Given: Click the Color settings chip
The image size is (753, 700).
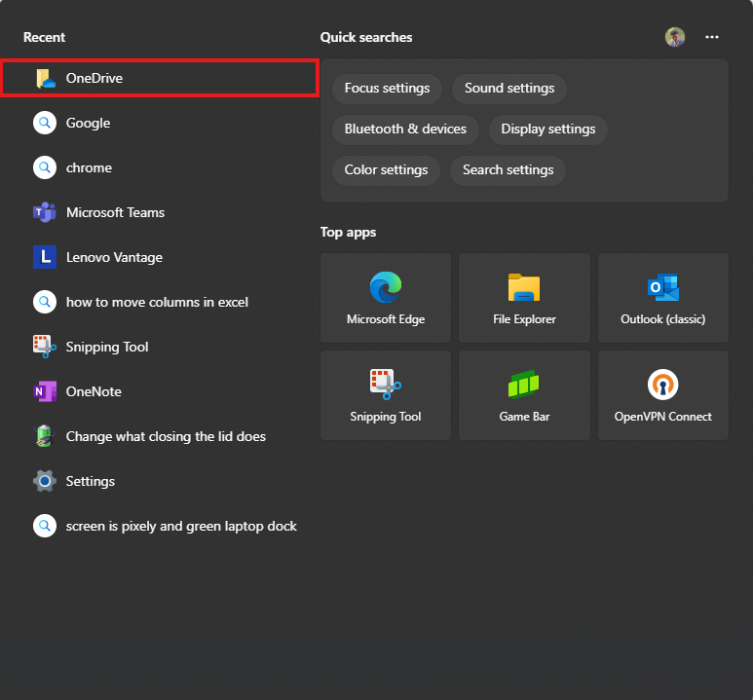Looking at the screenshot, I should point(386,170).
